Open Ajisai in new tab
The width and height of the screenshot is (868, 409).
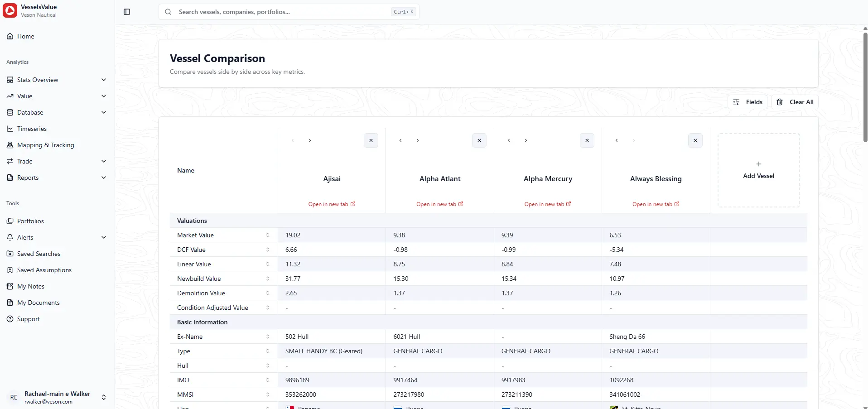pos(332,204)
